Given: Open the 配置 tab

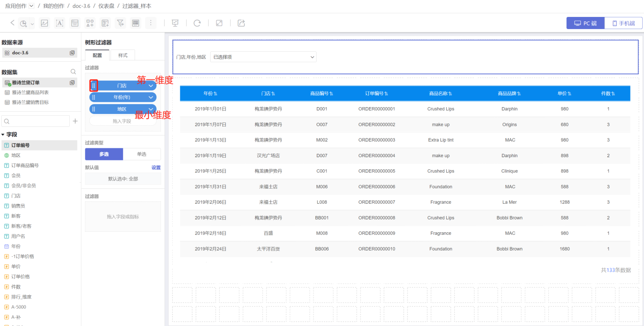Looking at the screenshot, I should tap(97, 55).
